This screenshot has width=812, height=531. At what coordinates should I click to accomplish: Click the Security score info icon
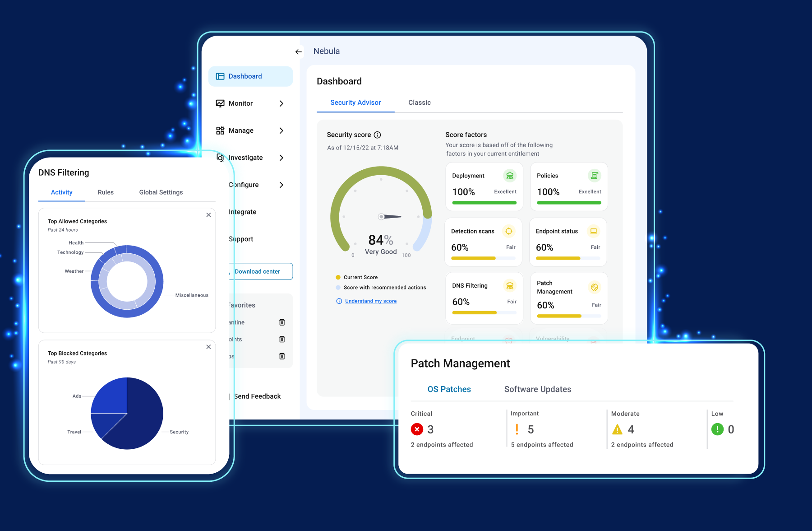[x=378, y=135]
